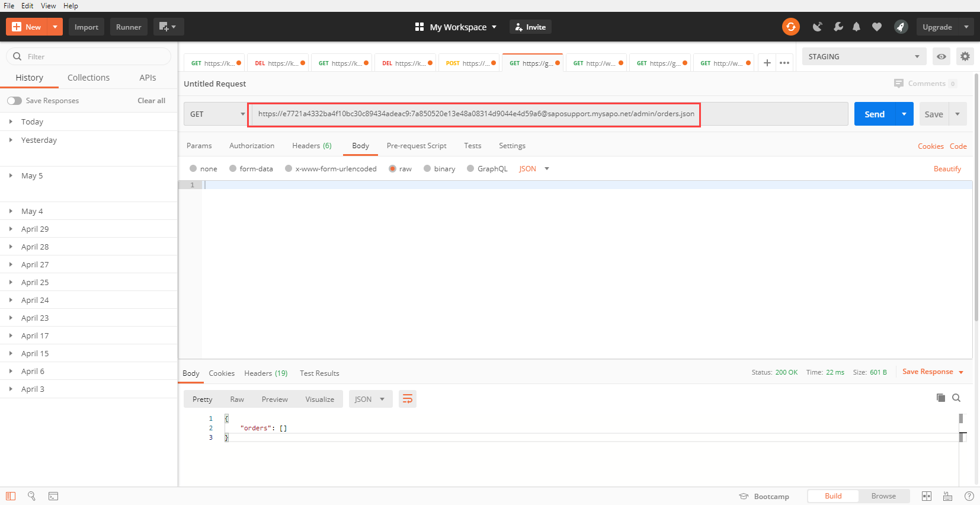This screenshot has width=980, height=505.
Task: Open the GET method dropdown
Action: 216,114
